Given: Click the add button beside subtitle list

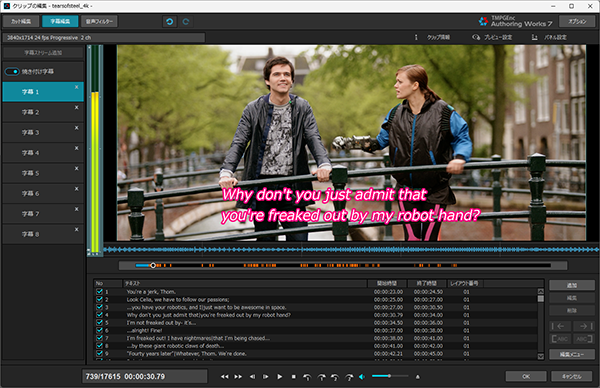Looking at the screenshot, I should pyautogui.click(x=572, y=285).
